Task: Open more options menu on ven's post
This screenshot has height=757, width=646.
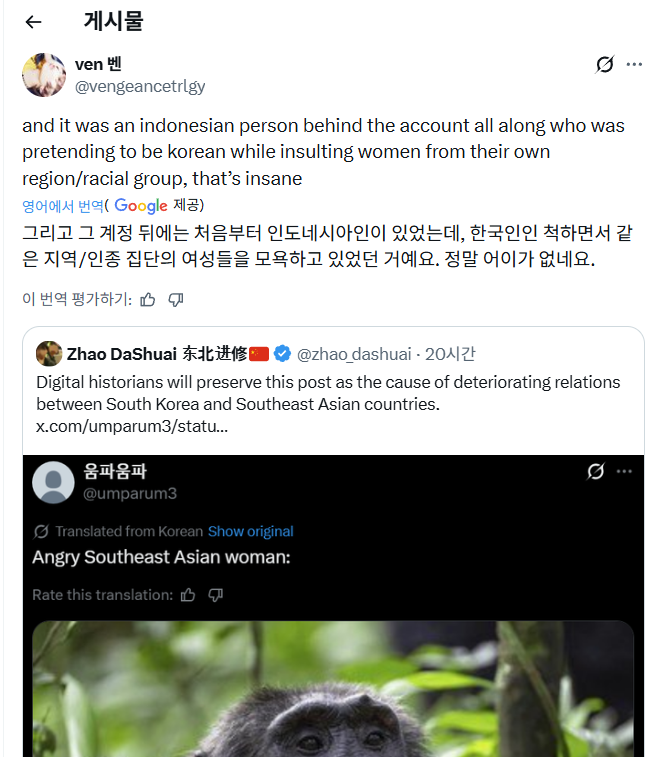Action: point(634,65)
